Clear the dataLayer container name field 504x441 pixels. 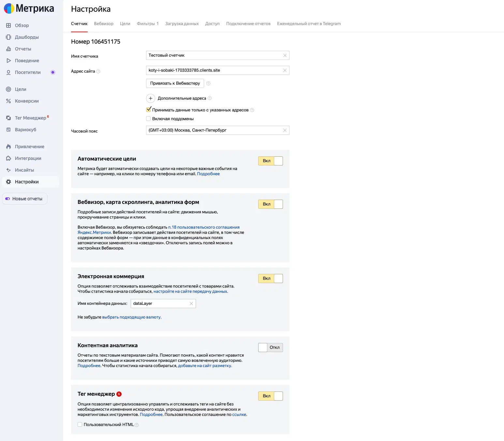(191, 304)
